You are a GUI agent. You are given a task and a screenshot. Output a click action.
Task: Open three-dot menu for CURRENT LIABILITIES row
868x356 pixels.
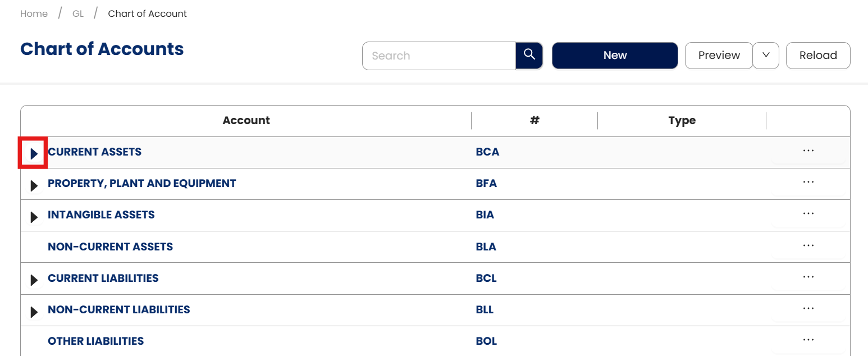808,277
